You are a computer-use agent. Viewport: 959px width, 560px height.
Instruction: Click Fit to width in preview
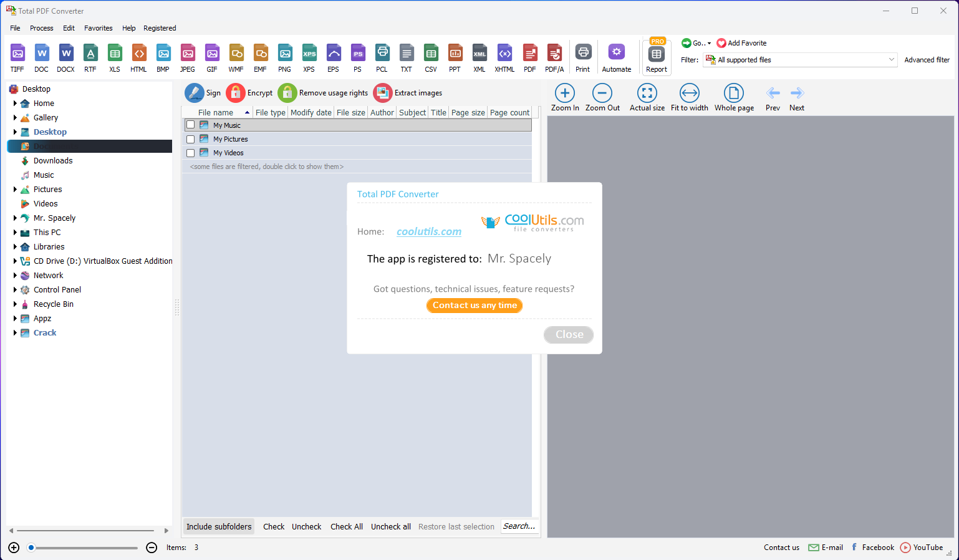(x=690, y=97)
